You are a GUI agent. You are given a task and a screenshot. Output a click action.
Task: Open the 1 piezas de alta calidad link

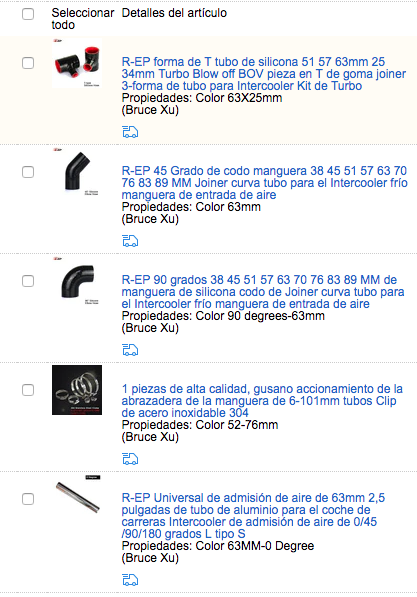coord(262,401)
